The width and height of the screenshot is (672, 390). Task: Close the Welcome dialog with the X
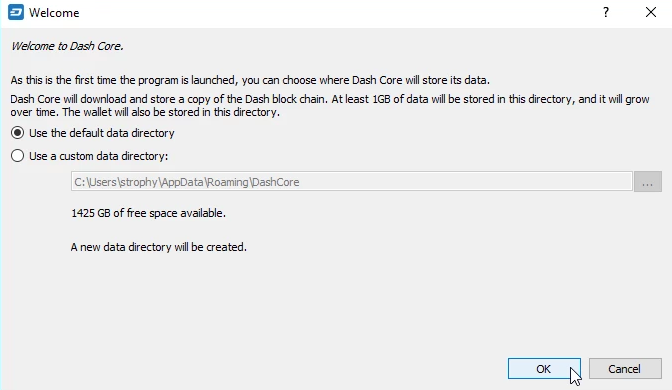pos(651,12)
